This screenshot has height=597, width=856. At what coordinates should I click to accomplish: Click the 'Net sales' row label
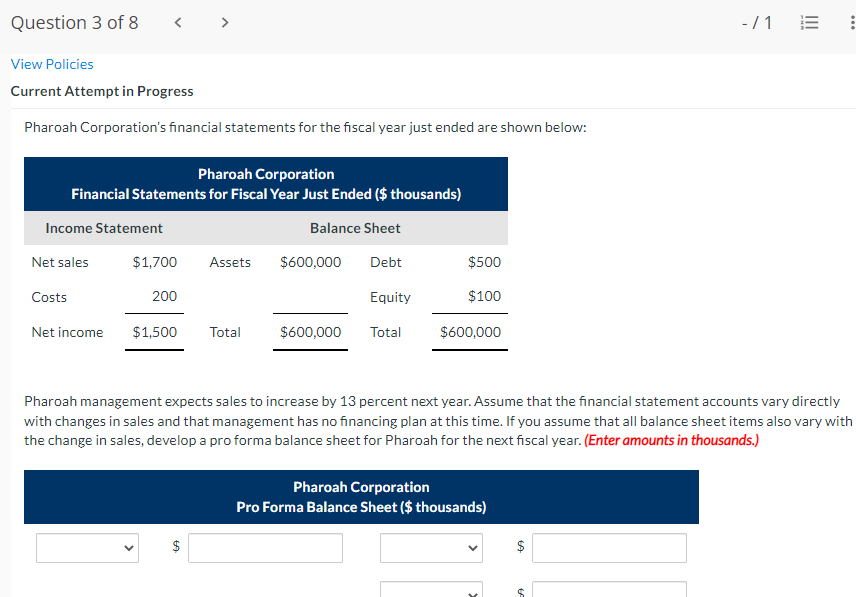point(60,262)
